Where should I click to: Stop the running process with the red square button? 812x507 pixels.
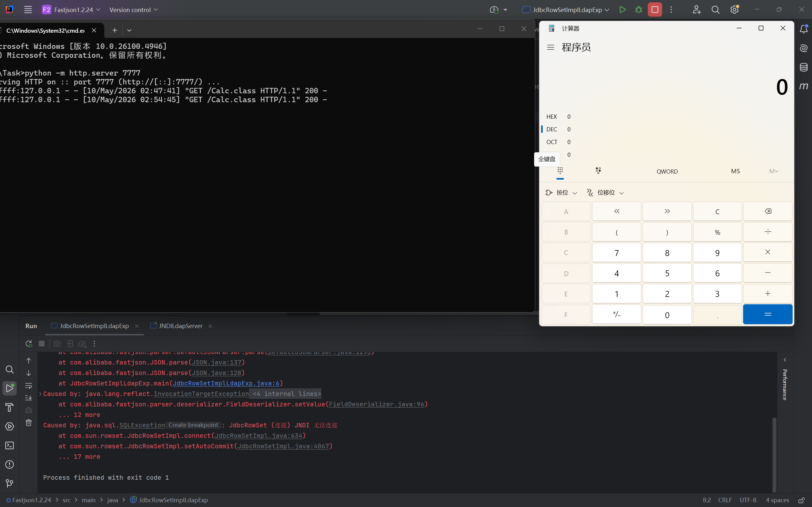654,10
